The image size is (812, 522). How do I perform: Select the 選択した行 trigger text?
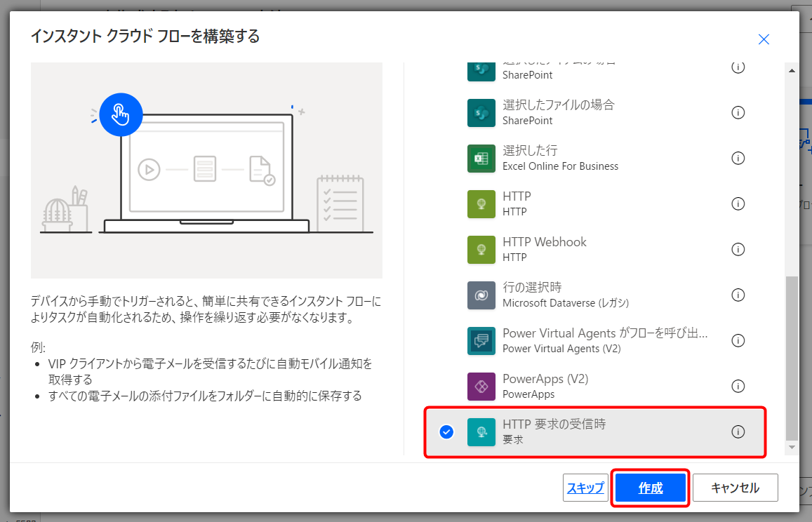530,150
